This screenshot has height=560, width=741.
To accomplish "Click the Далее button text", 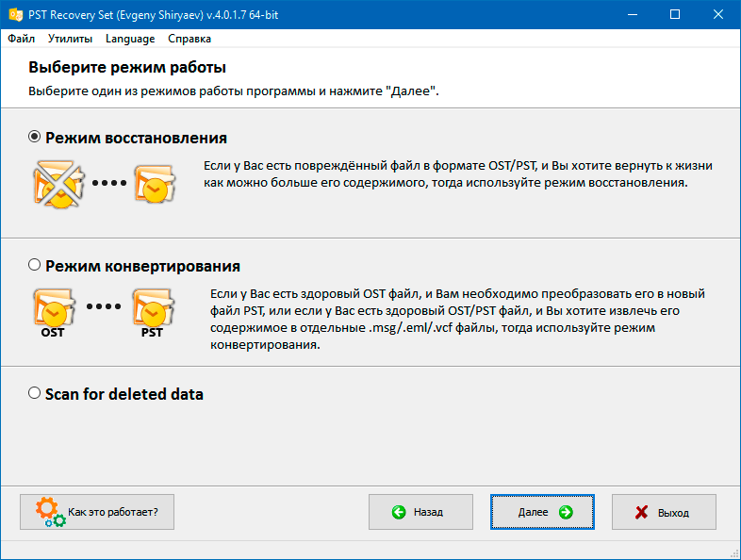I will 533,512.
